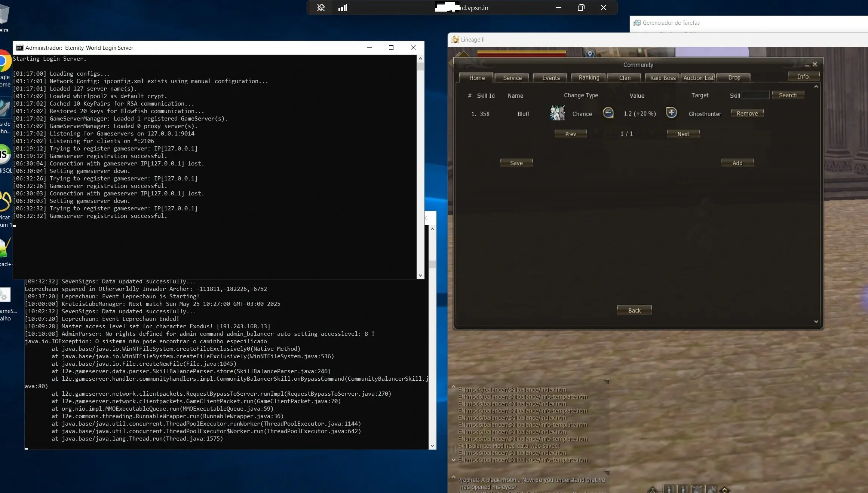Click the Lineage II window title icon
Viewport: 868px width, 493px height.
(x=455, y=39)
